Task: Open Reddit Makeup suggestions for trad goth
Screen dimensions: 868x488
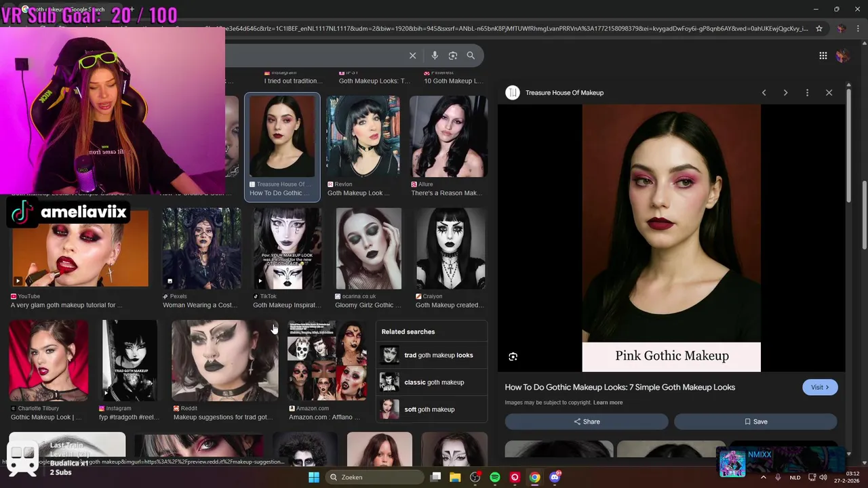Action: [x=224, y=361]
